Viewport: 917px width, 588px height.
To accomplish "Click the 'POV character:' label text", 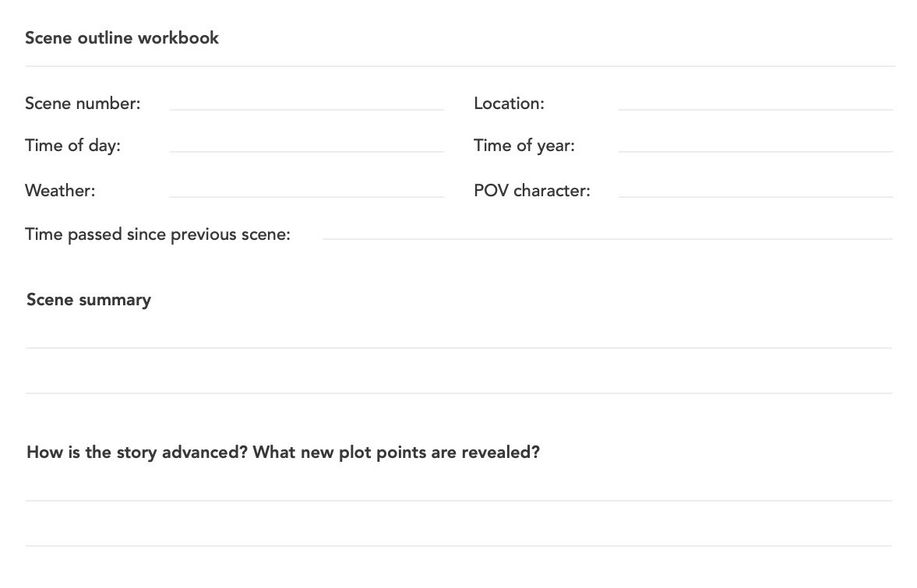I will [x=531, y=191].
